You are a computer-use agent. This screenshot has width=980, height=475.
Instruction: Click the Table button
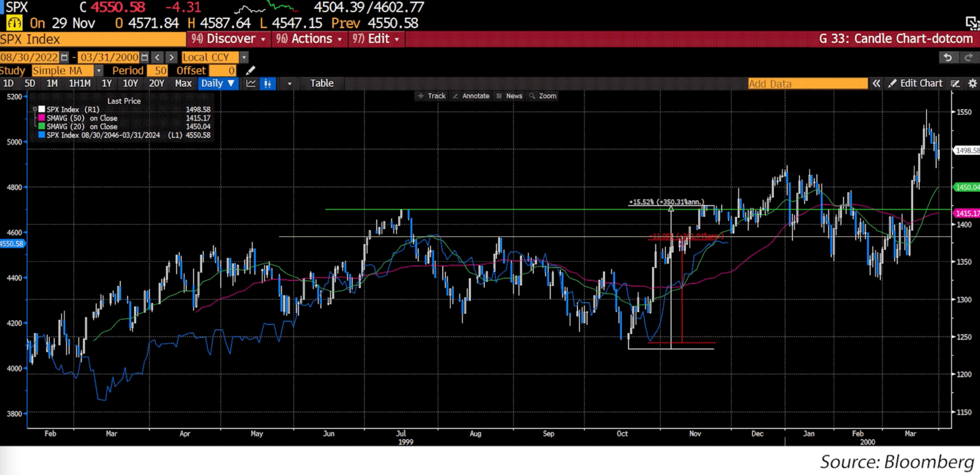click(322, 83)
